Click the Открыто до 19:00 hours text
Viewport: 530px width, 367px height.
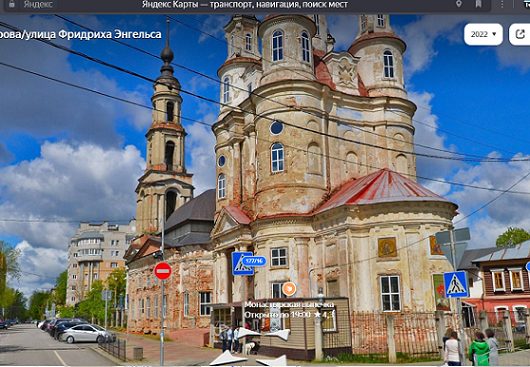tap(277, 315)
